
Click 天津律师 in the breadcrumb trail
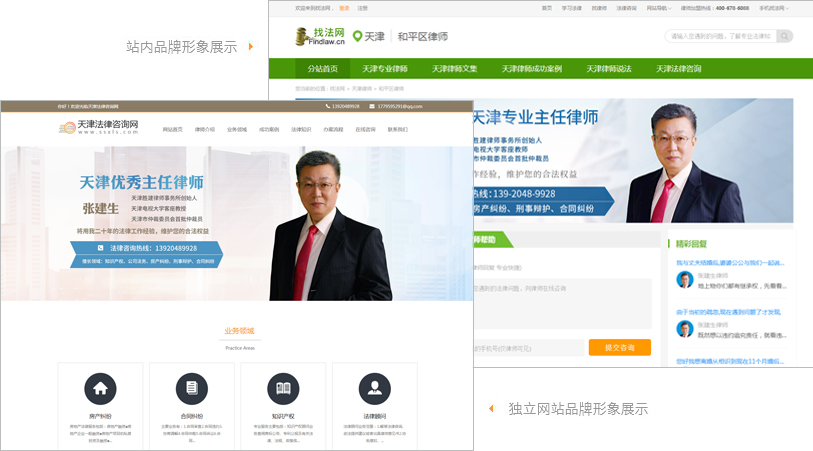[362, 89]
